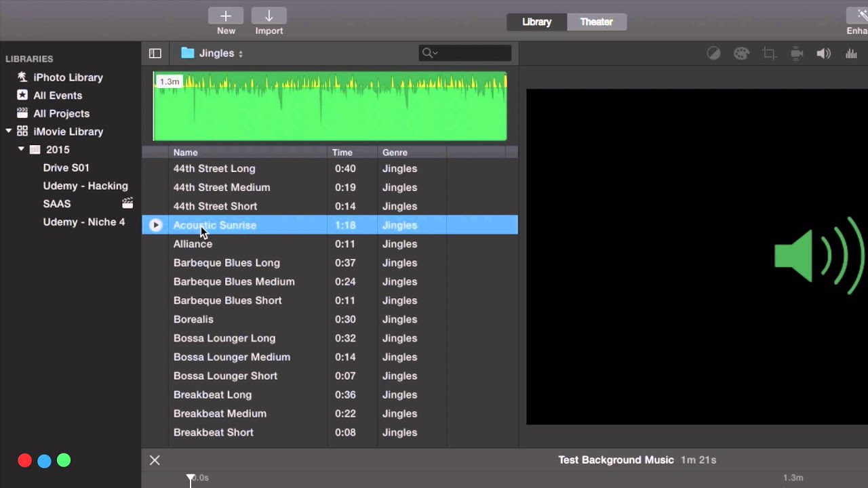868x488 pixels.
Task: Click the red dot button
Action: click(x=24, y=461)
